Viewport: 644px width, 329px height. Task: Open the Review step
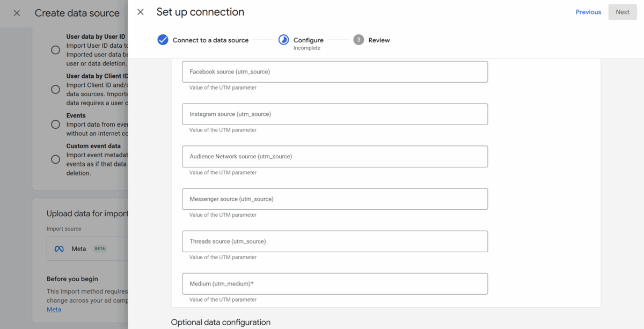pos(379,40)
